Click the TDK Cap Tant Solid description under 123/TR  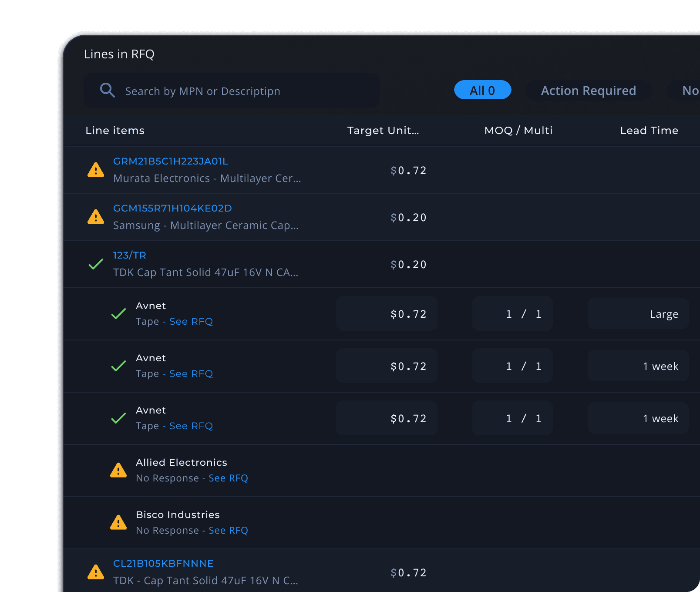tap(206, 272)
